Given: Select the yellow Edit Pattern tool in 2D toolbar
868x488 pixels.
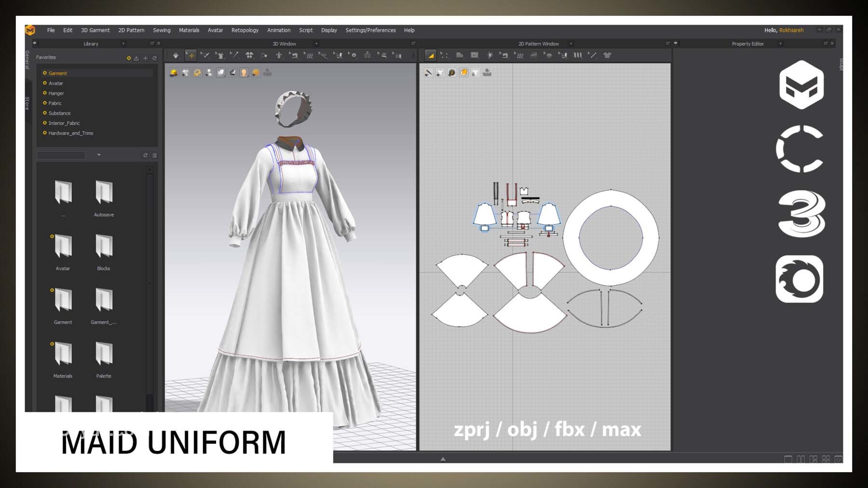Looking at the screenshot, I should point(431,55).
